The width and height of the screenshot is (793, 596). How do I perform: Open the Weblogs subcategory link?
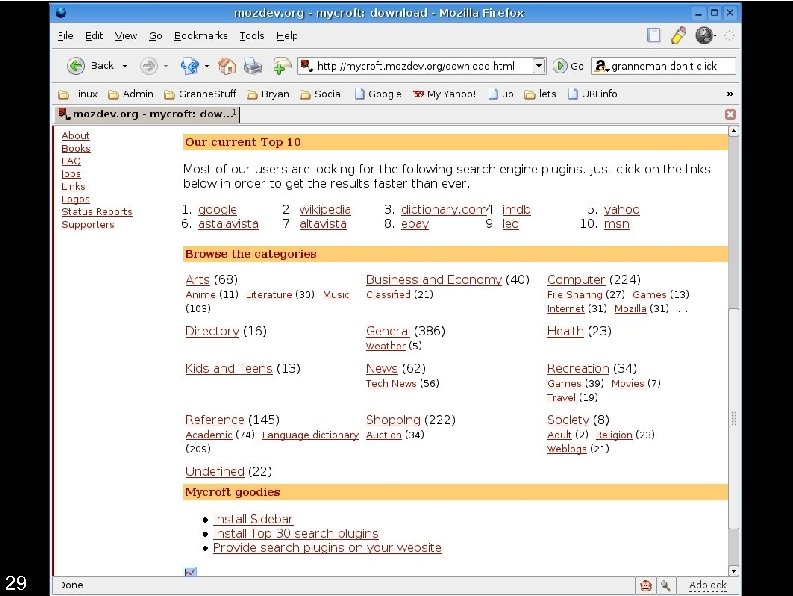pos(566,449)
